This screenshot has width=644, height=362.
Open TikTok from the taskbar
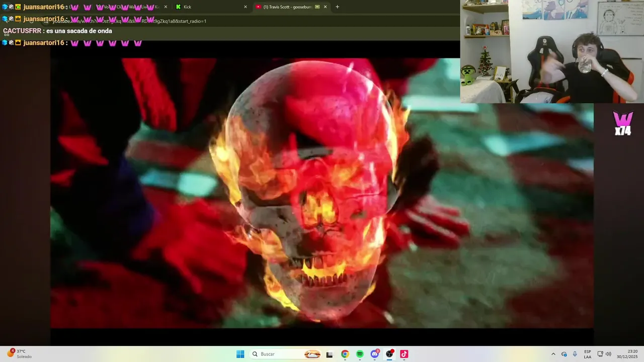click(404, 354)
